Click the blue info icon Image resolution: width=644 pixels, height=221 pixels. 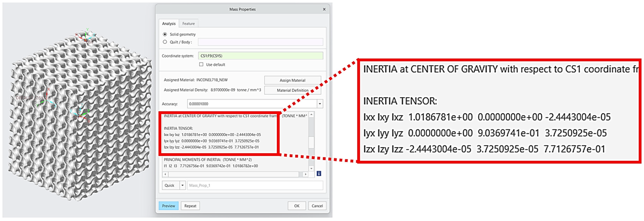tap(319, 174)
